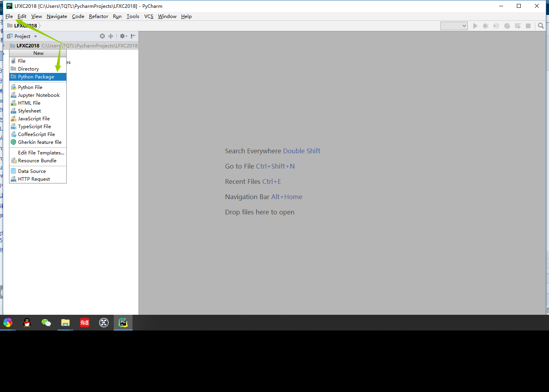Open Project panel settings gear
The image size is (549, 392).
click(x=123, y=36)
